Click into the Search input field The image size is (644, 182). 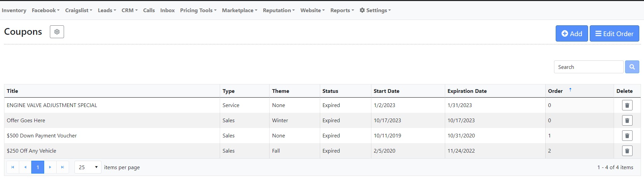pyautogui.click(x=588, y=67)
